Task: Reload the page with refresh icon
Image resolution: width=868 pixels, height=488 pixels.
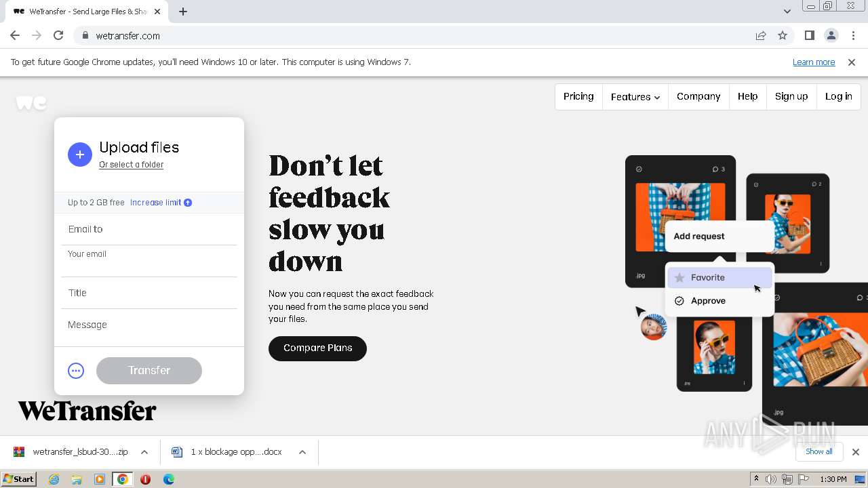Action: pos(58,35)
